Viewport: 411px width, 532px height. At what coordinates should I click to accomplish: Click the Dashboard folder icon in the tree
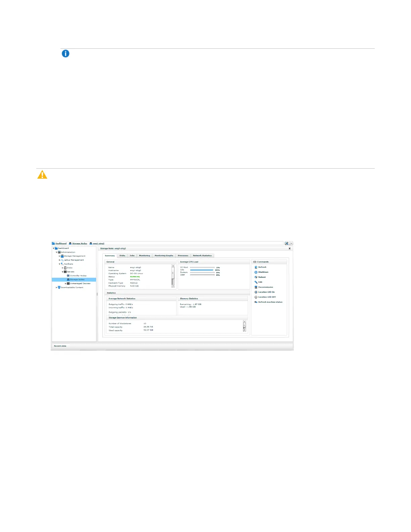(x=56, y=249)
